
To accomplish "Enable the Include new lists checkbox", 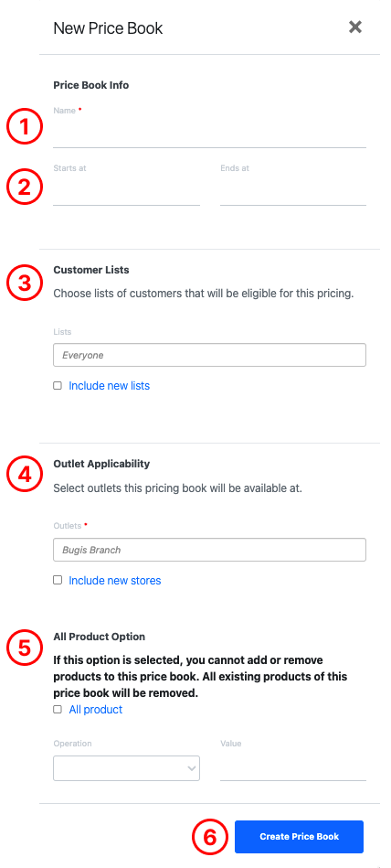I will pos(58,386).
